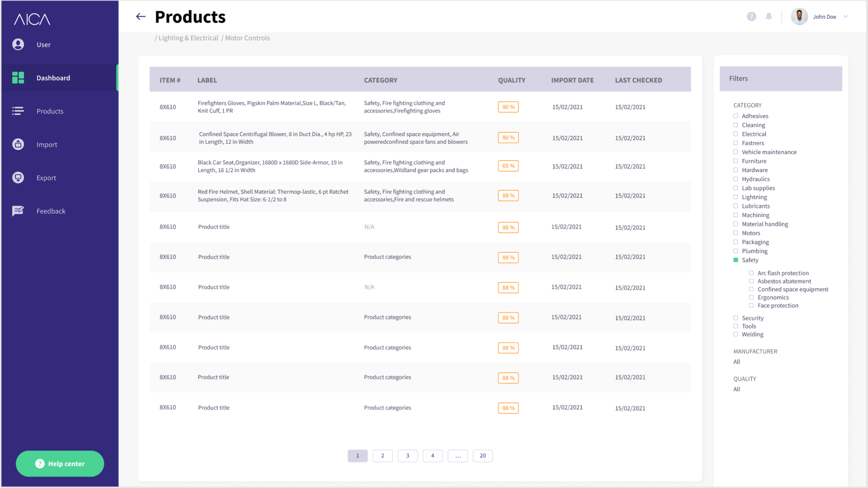
Task: Check the Furniture category filter
Action: click(736, 161)
